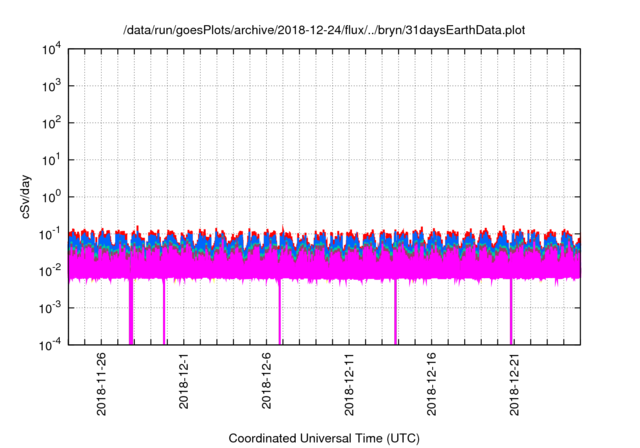Click the 10^-3 y-axis tick label
This screenshot has width=640, height=448.
51,308
